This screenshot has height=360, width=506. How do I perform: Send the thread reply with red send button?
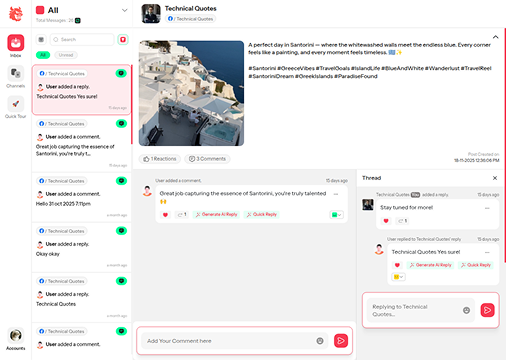tap(487, 310)
